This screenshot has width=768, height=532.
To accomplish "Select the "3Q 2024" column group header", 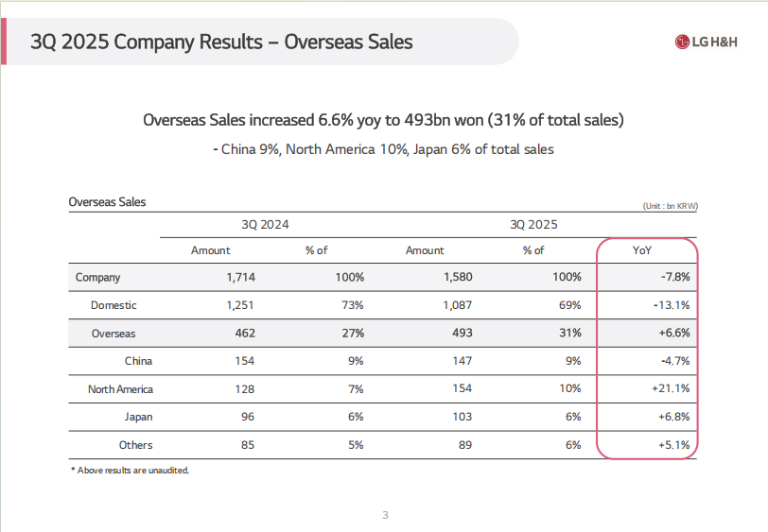I will point(265,225).
